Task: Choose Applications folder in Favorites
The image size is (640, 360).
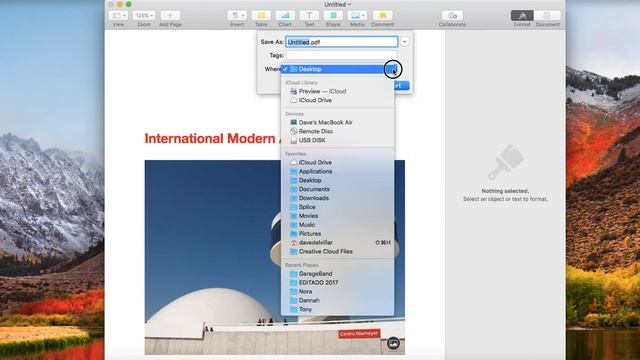Action: [338, 171]
